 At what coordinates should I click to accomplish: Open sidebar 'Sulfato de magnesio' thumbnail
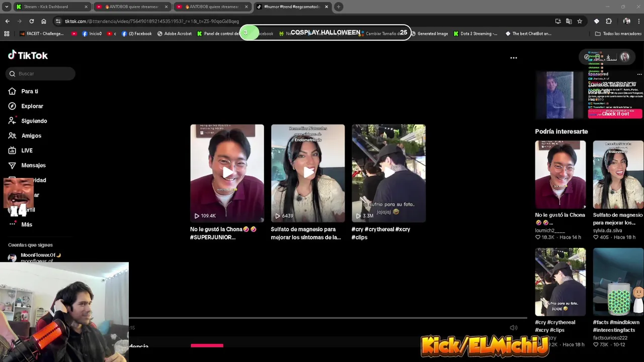pyautogui.click(x=618, y=174)
